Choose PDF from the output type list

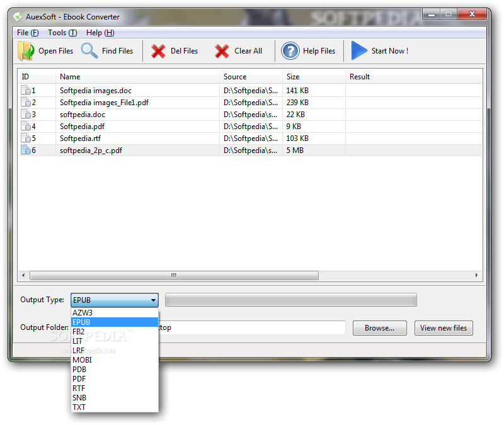click(115, 379)
